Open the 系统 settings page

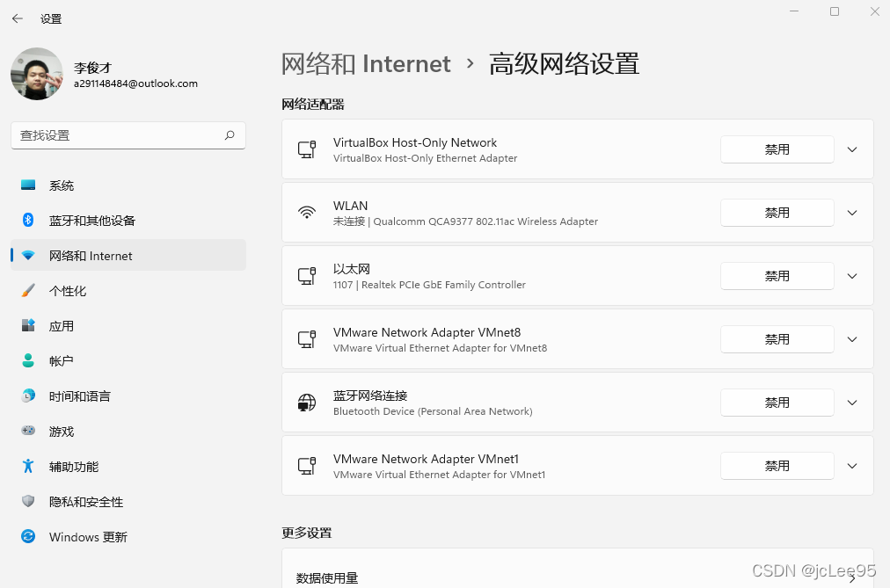[x=128, y=185]
